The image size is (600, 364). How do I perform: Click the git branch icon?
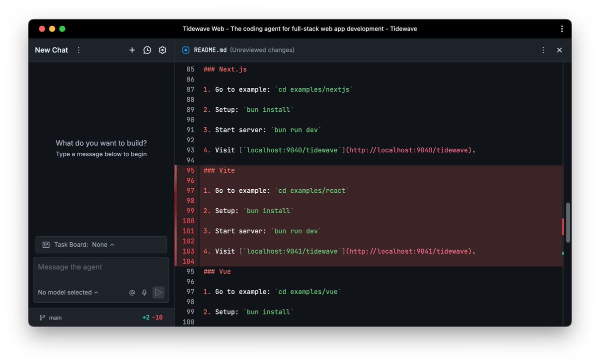point(42,318)
